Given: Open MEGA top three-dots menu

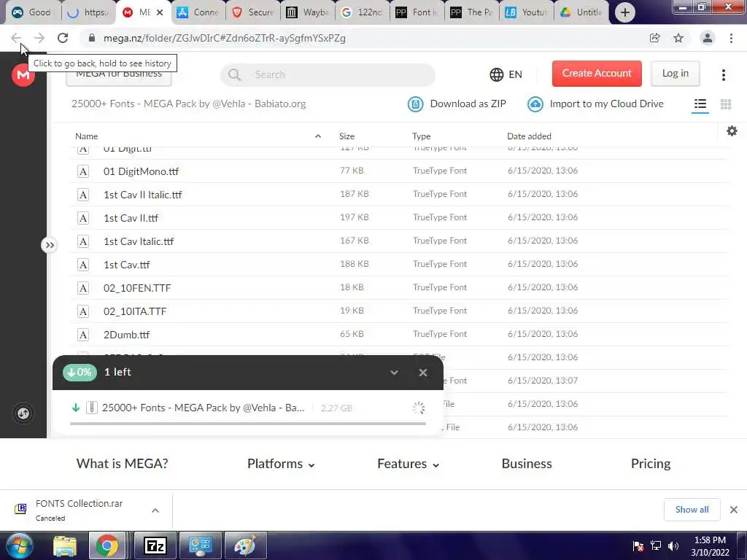Looking at the screenshot, I should pos(723,75).
